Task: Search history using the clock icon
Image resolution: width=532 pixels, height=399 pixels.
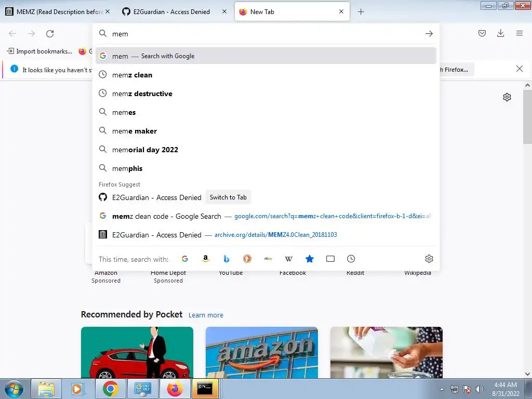Action: pos(351,259)
